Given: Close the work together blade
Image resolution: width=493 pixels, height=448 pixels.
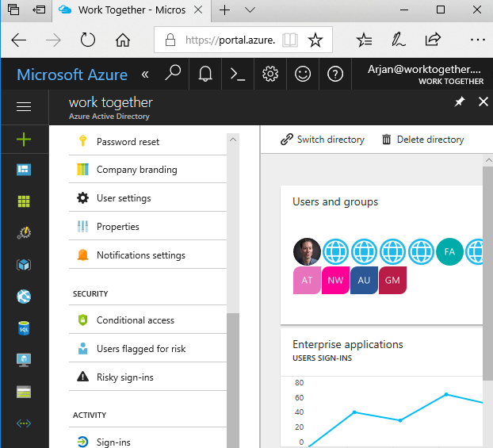Looking at the screenshot, I should click(483, 101).
